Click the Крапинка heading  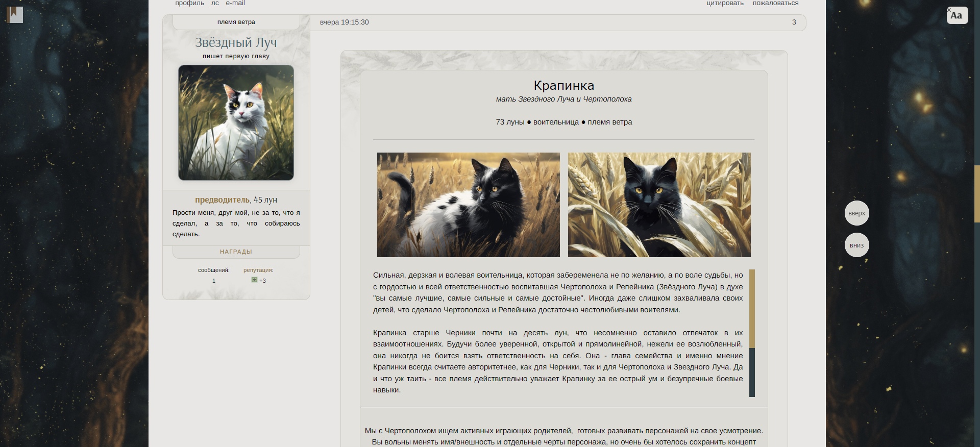563,85
